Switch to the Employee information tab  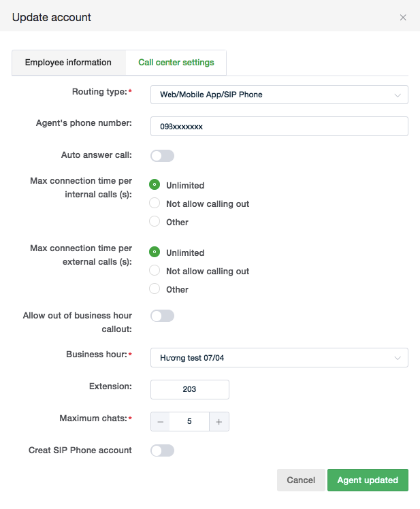point(68,63)
